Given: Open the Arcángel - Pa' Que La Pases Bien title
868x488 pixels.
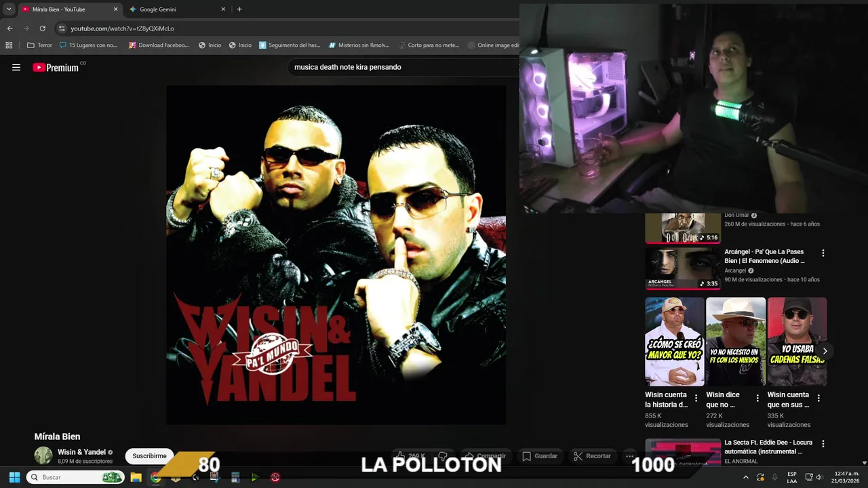Looking at the screenshot, I should coord(765,256).
